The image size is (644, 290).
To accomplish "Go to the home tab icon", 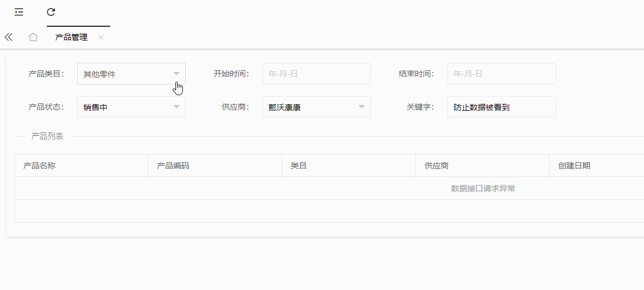I will pos(33,37).
